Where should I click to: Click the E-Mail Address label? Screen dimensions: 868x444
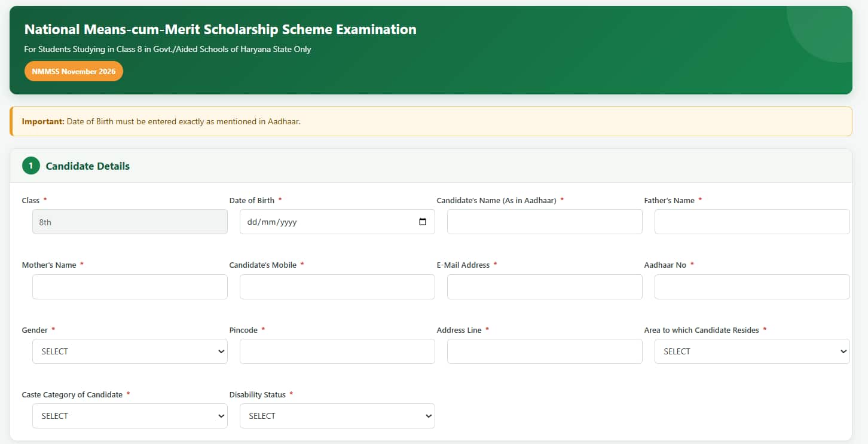[463, 265]
